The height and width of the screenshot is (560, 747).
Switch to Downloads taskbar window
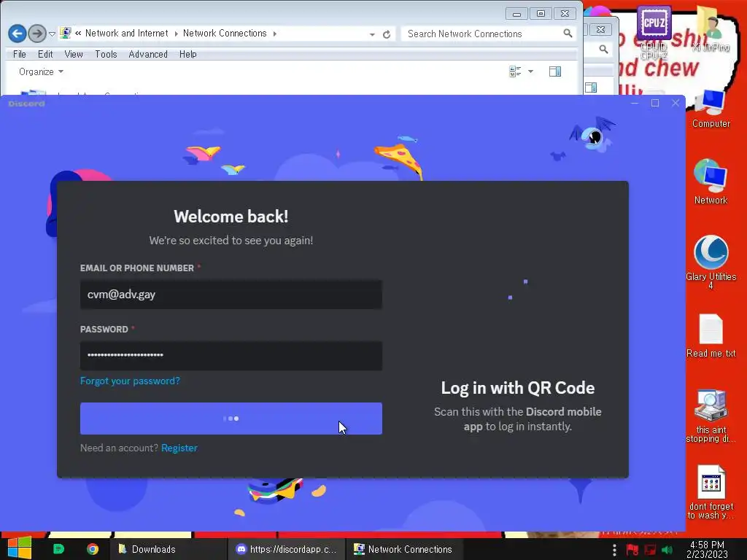(168, 549)
